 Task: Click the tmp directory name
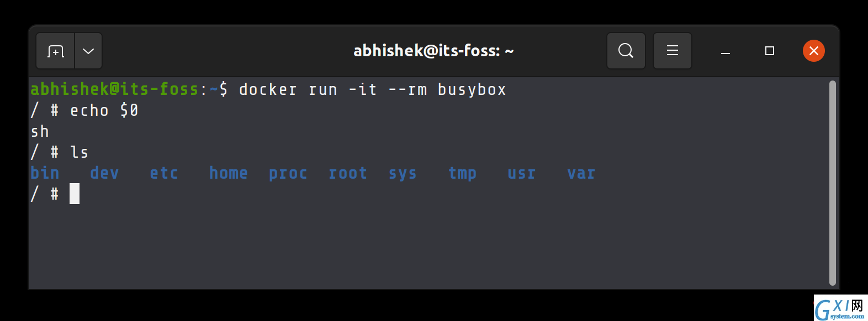click(x=462, y=174)
